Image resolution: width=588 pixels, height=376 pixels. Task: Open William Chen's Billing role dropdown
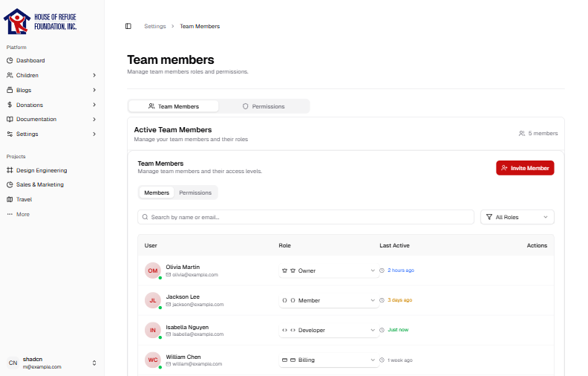click(328, 360)
